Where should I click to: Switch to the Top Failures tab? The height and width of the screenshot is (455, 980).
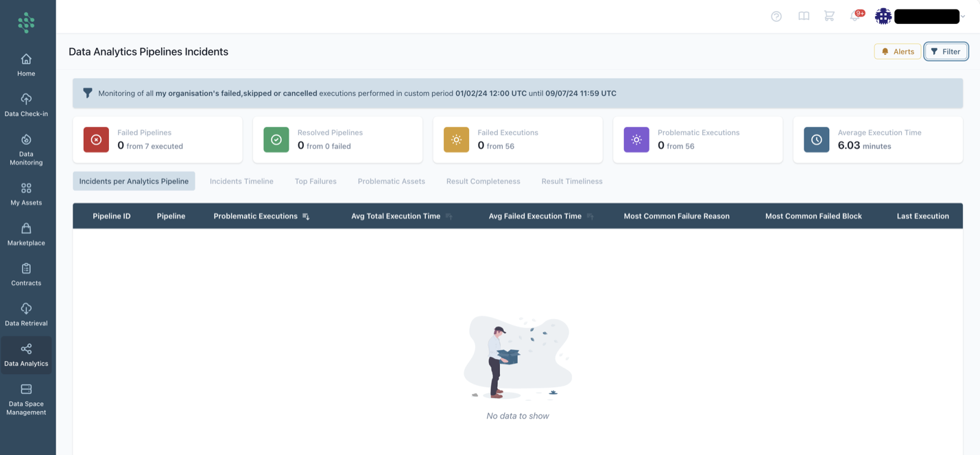click(x=315, y=181)
